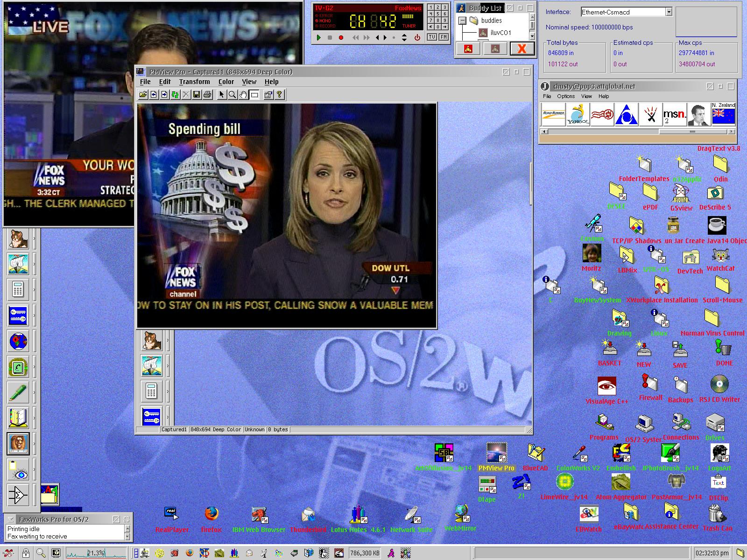Click channel up/down stepper on TV tuner

click(x=404, y=37)
